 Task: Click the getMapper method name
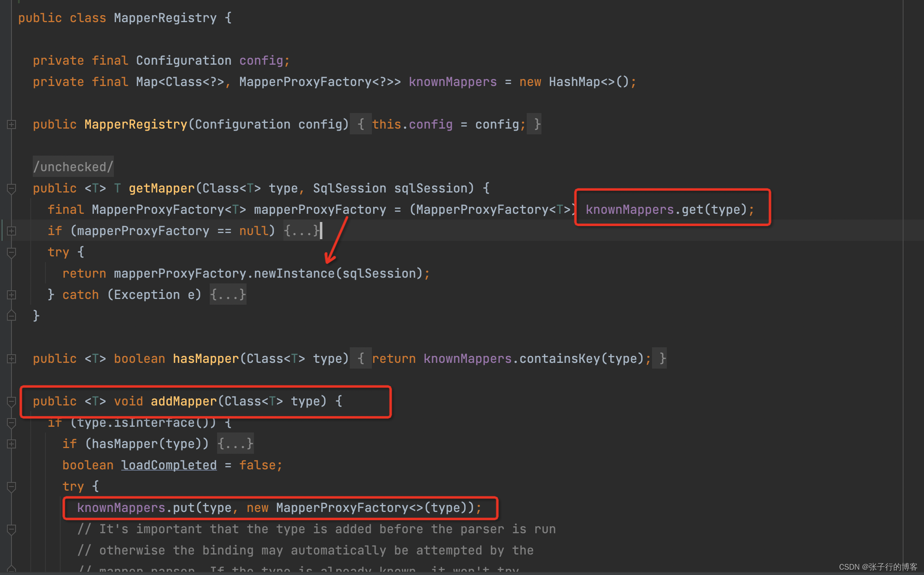(161, 188)
